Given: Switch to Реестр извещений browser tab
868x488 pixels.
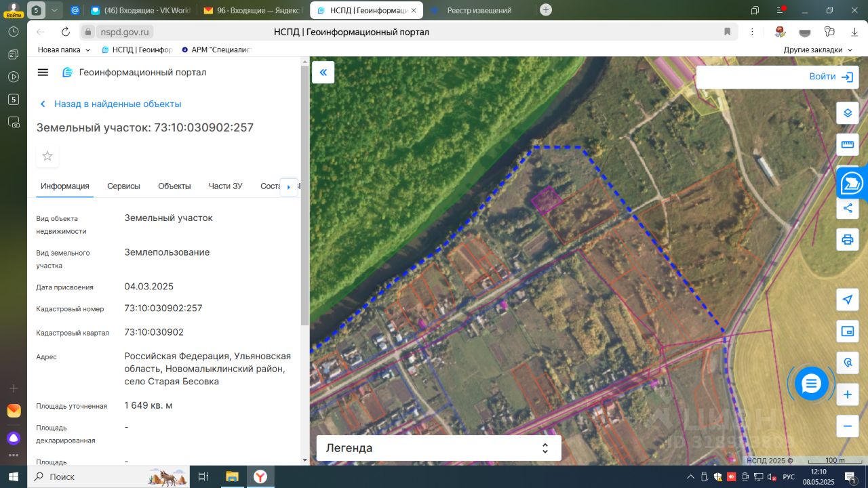Looking at the screenshot, I should coord(478,10).
